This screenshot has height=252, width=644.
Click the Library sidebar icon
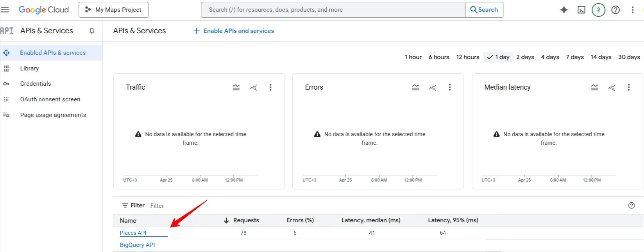[x=6, y=68]
